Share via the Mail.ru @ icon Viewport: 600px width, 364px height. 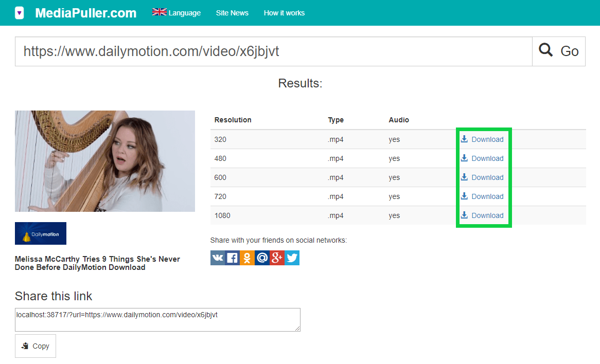pos(262,258)
